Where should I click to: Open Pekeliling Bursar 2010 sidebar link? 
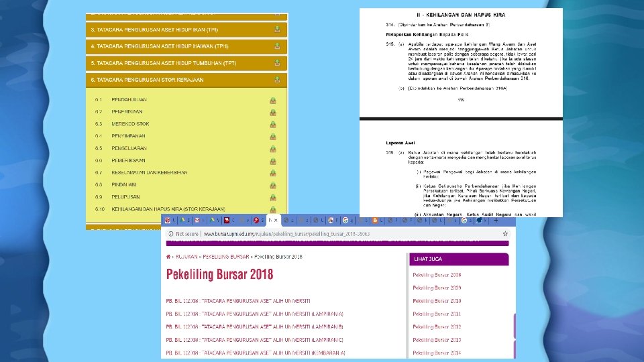click(x=437, y=301)
